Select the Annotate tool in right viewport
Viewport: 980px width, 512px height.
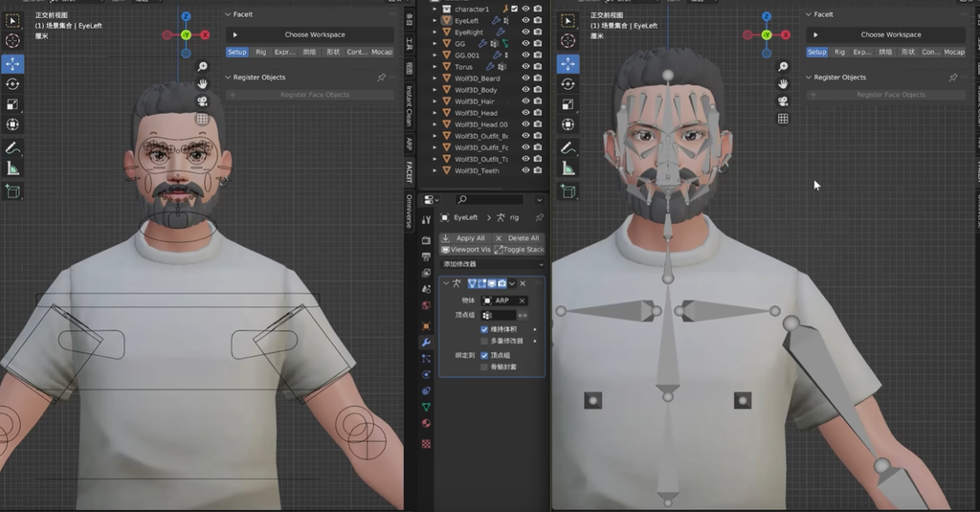pyautogui.click(x=568, y=148)
